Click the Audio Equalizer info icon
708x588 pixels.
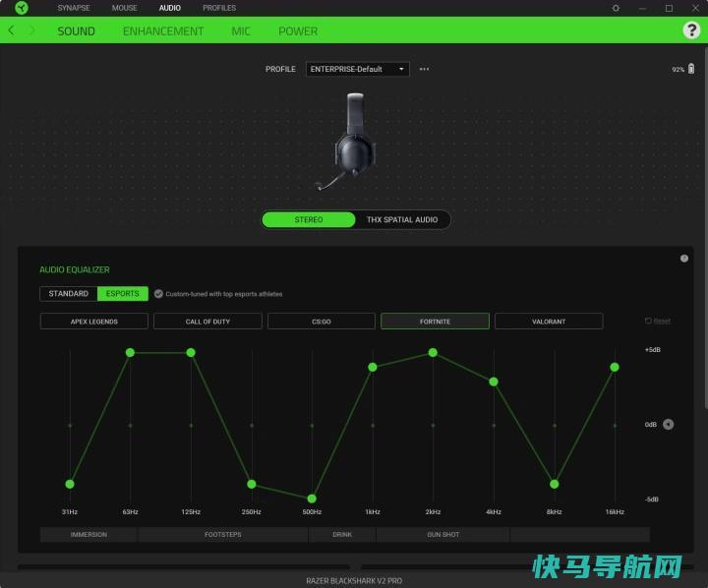tap(684, 259)
